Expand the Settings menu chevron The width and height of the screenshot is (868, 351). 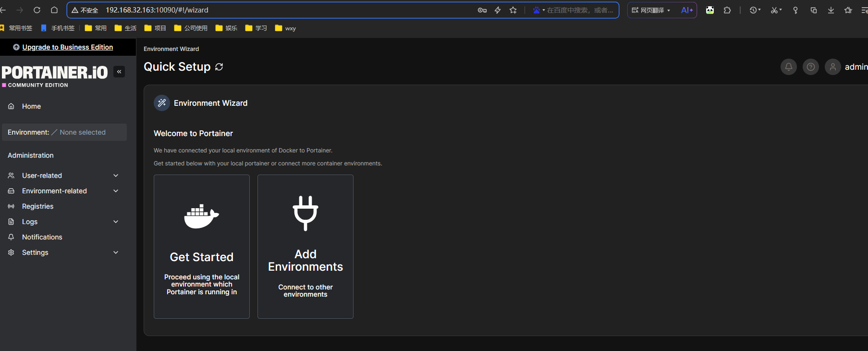[116, 252]
